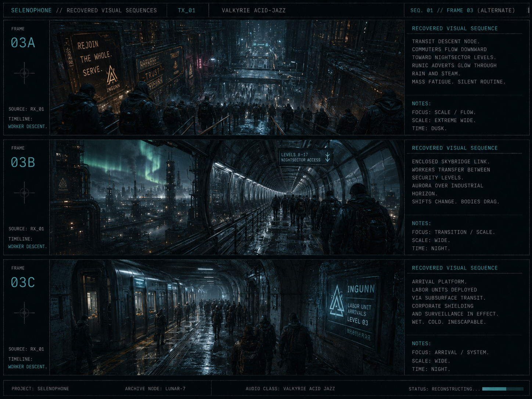Click the "RECOVERED VISUAL SEQUENCES" header text

(x=112, y=10)
